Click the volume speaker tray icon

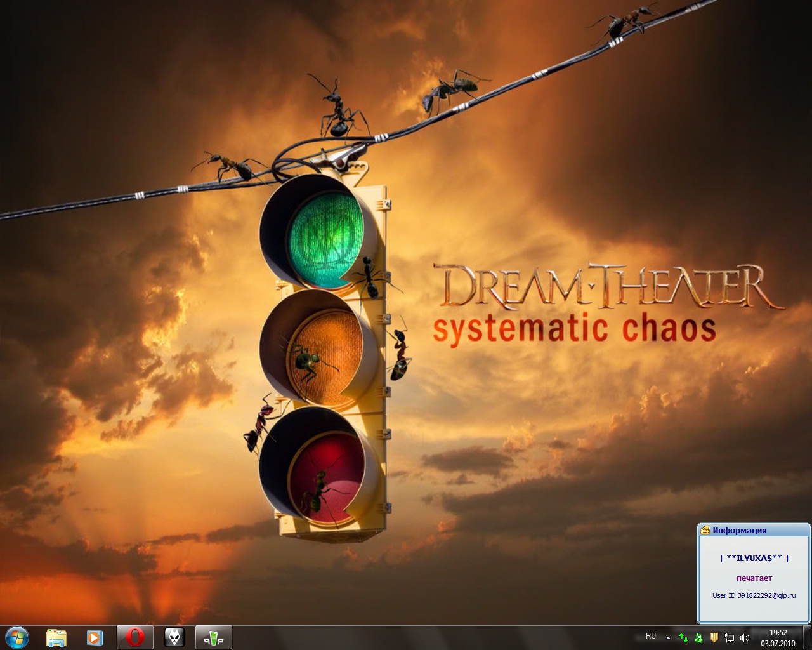coord(744,637)
